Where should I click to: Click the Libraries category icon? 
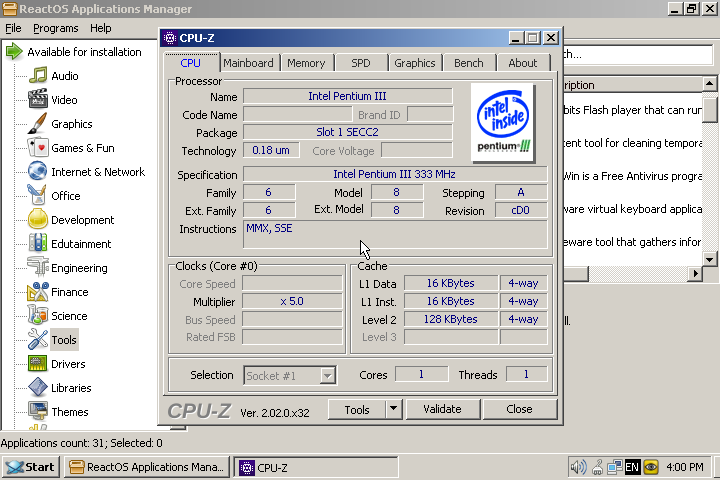[x=38, y=387]
